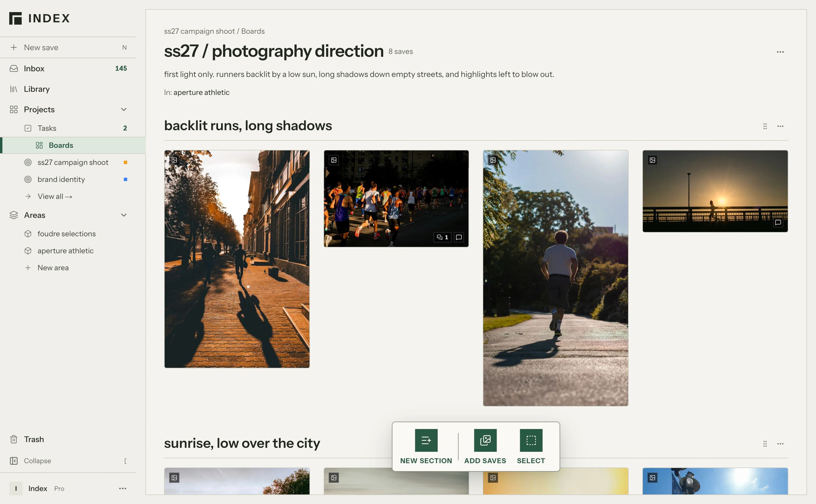Click the Add Saves icon button

[485, 440]
